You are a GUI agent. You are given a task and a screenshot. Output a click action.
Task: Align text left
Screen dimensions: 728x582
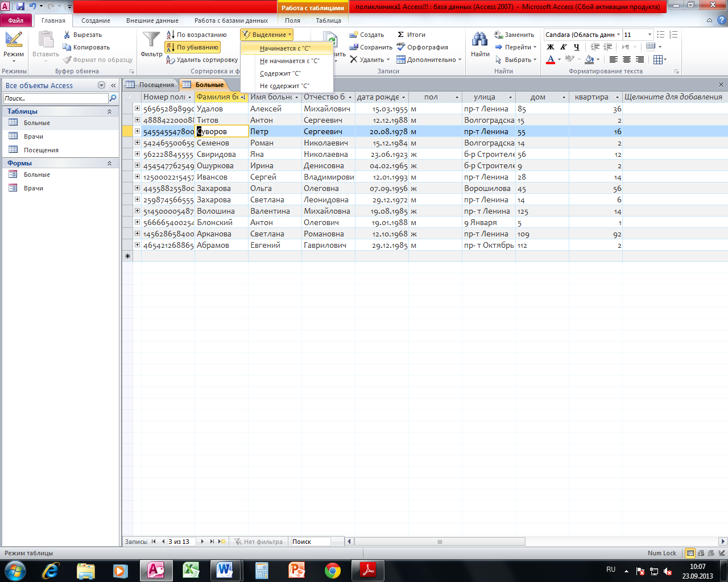(614, 60)
